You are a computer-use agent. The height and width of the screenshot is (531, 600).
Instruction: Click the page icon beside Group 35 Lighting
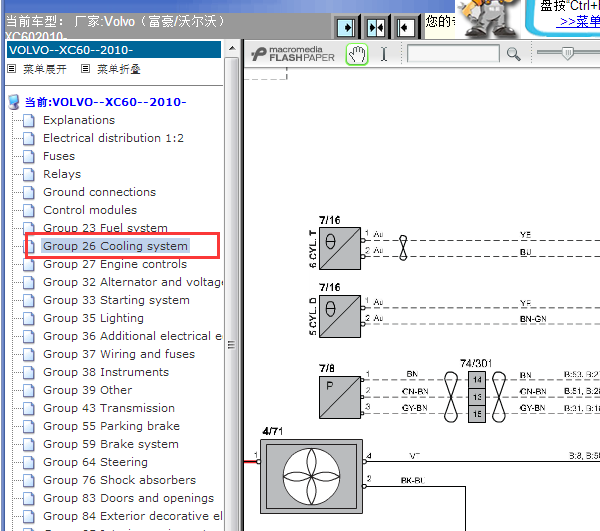pyautogui.click(x=28, y=318)
